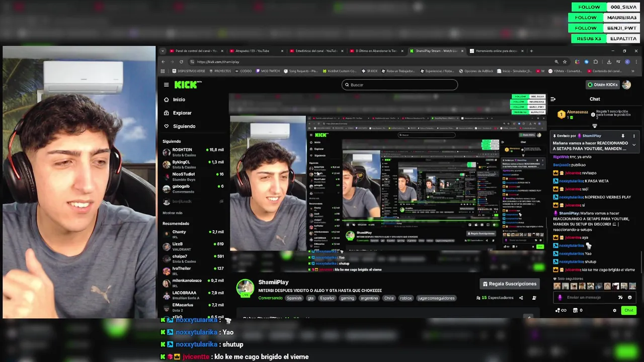644x362 pixels.
Task: Reload the browser page
Action: pos(181,62)
